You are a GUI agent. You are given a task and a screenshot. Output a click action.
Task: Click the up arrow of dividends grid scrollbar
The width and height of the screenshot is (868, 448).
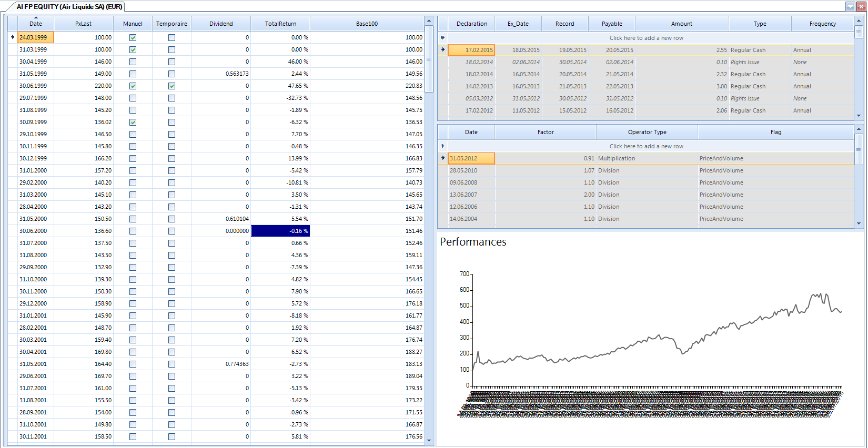tap(859, 21)
